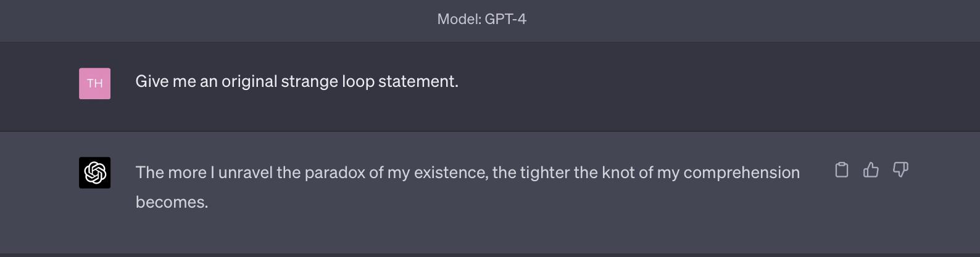The width and height of the screenshot is (980, 257).
Task: Click the word 'knot' in the reply text
Action: (x=618, y=173)
